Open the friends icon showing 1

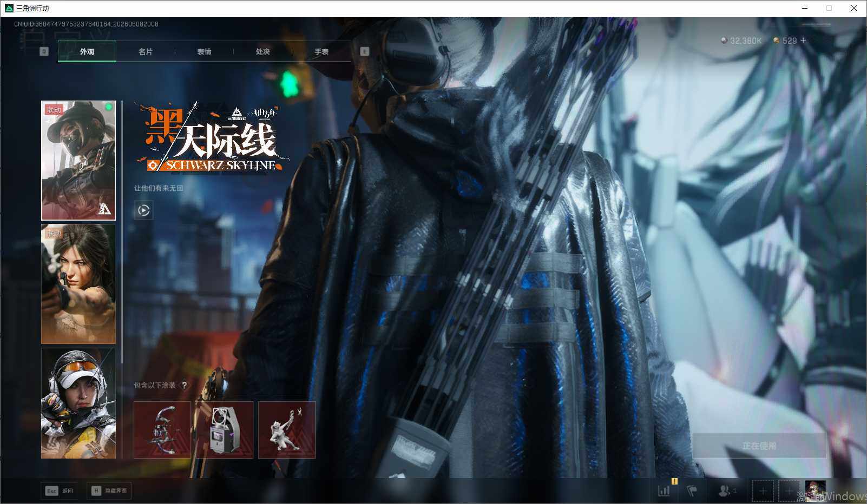(727, 490)
